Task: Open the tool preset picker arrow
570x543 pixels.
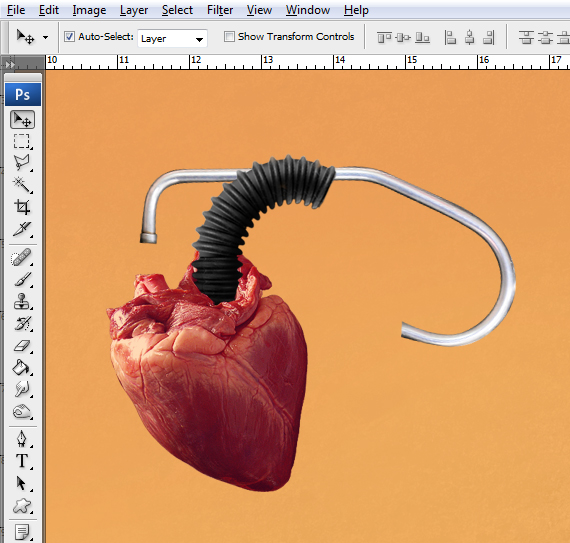Action: pyautogui.click(x=45, y=37)
